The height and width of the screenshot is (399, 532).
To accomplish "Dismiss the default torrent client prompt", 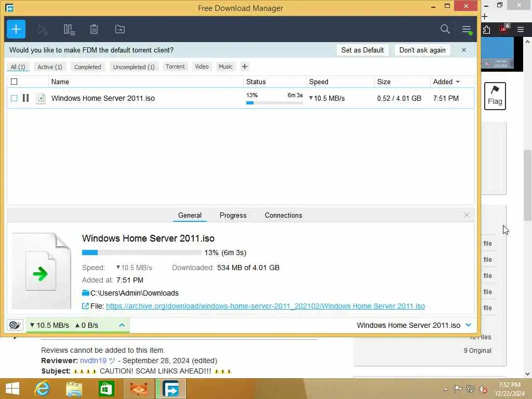I will [x=464, y=50].
